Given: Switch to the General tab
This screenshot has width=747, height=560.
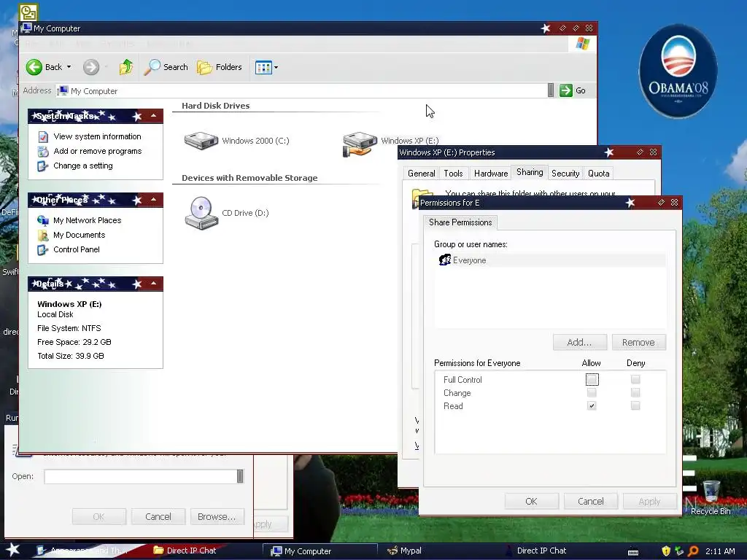Looking at the screenshot, I should [421, 174].
